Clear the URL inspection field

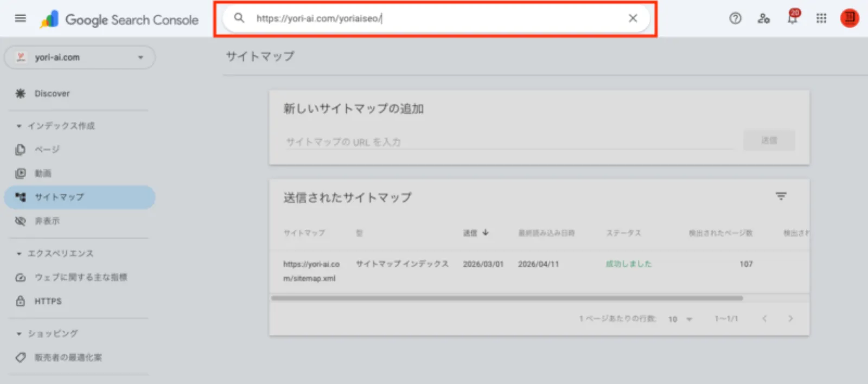point(633,18)
